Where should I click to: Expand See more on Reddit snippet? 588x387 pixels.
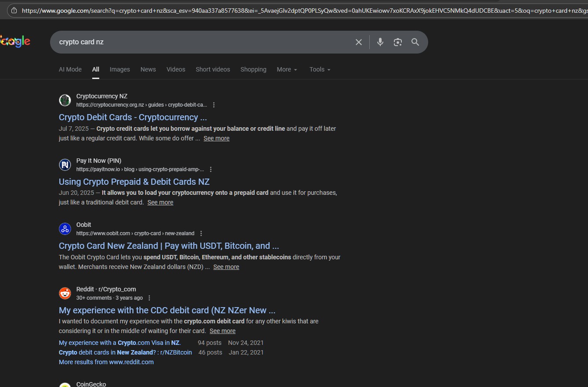[x=223, y=331]
